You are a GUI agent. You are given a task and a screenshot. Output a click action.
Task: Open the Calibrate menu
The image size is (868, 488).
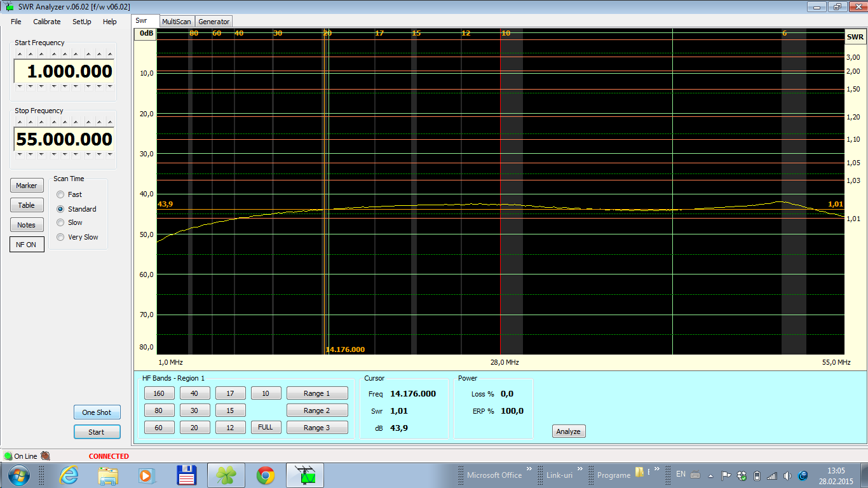(47, 22)
